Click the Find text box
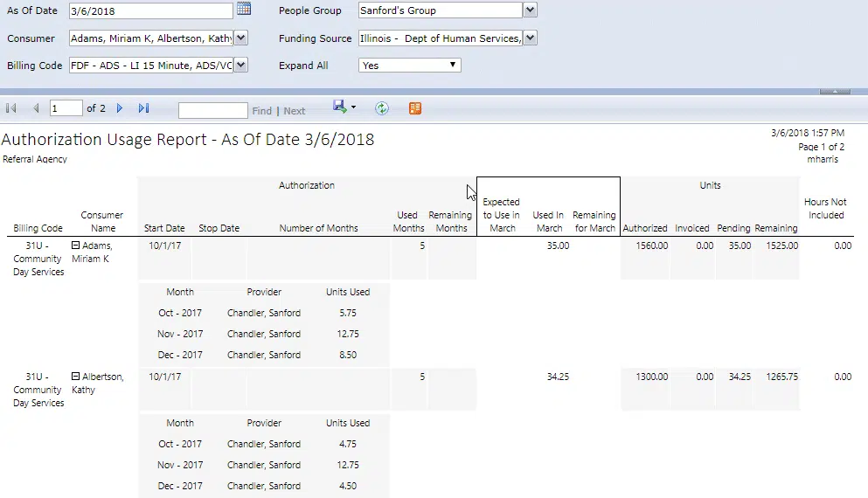This screenshot has height=498, width=868. pyautogui.click(x=212, y=110)
